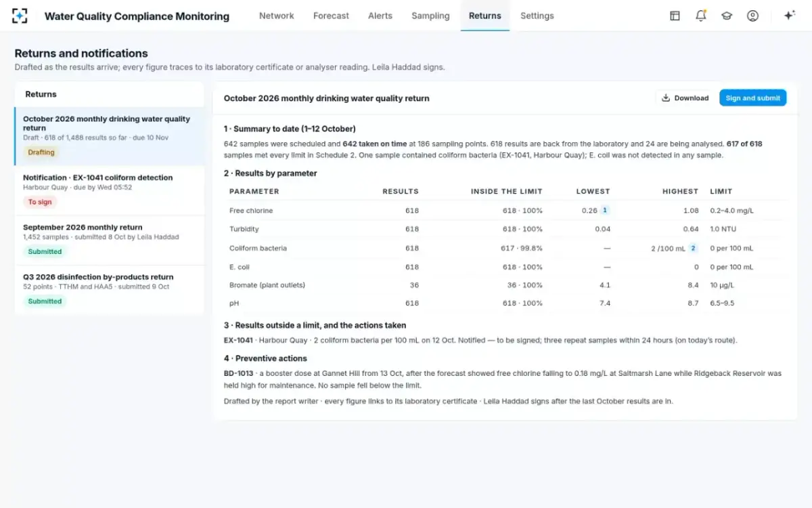The height and width of the screenshot is (508, 812).
Task: Click the pH parameter name
Action: pos(234,303)
